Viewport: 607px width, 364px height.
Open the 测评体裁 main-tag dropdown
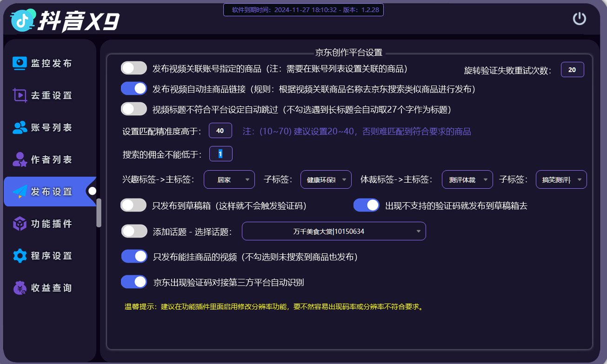click(x=467, y=179)
